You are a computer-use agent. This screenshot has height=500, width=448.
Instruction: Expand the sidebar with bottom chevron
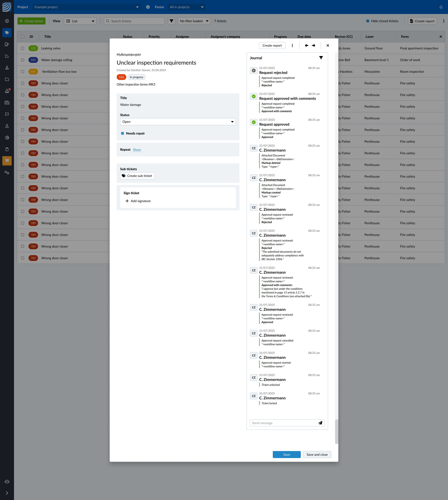(7, 493)
